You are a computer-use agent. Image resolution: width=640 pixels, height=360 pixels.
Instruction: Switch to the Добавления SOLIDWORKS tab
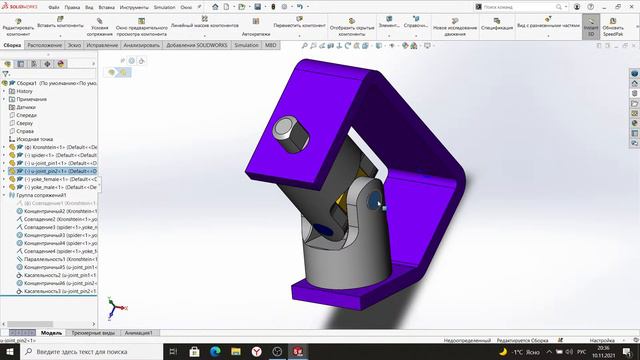click(197, 45)
